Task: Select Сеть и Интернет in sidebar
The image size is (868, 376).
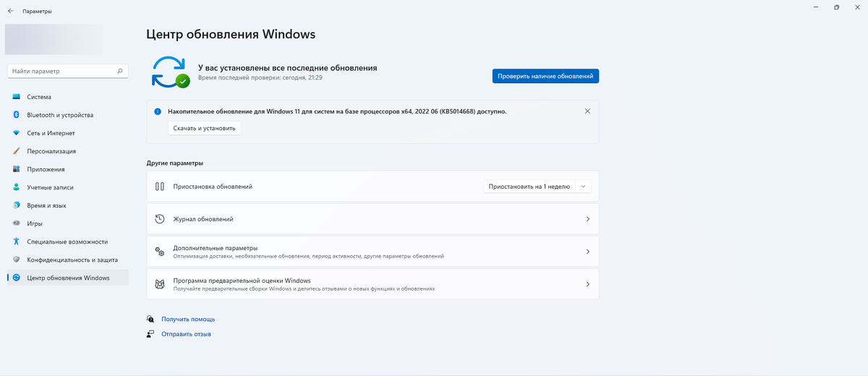Action: tap(67, 133)
